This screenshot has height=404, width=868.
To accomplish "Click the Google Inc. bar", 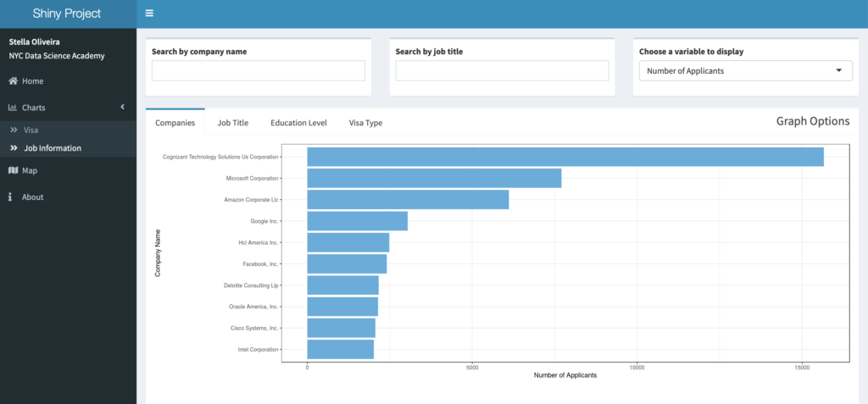I will [x=357, y=221].
